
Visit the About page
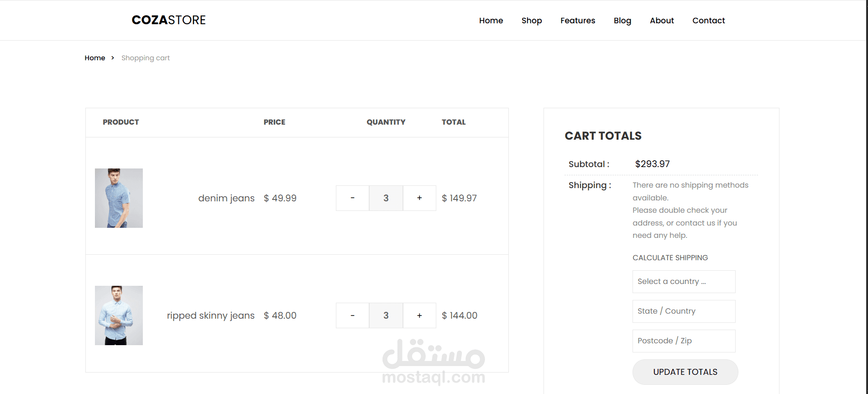click(662, 21)
